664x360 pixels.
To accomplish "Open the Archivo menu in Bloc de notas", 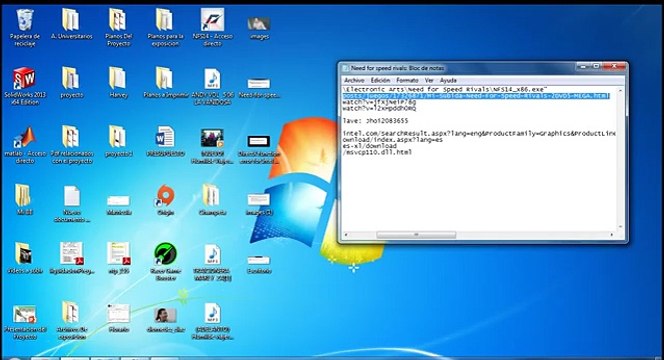I will click(354, 80).
